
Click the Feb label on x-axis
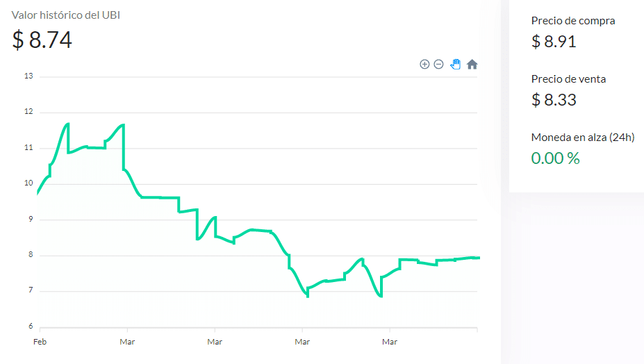point(40,341)
